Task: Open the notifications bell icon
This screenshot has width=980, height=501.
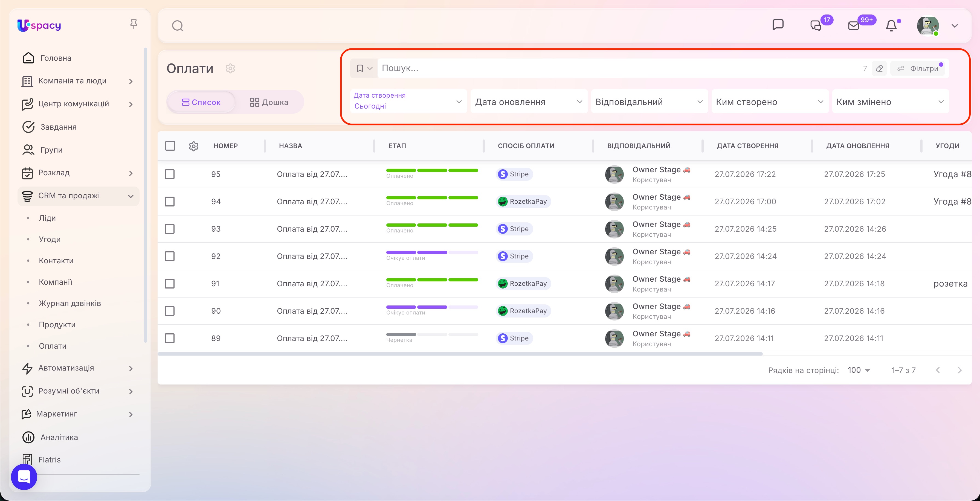Action: pyautogui.click(x=891, y=26)
